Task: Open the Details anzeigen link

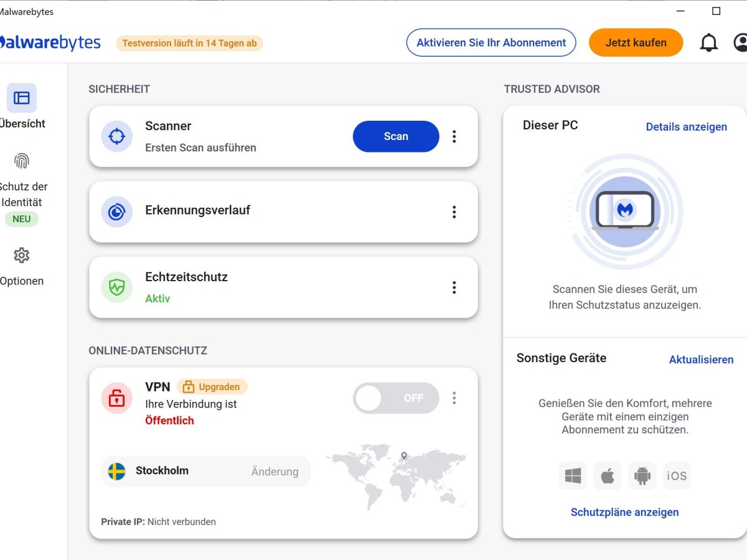Action: click(686, 127)
